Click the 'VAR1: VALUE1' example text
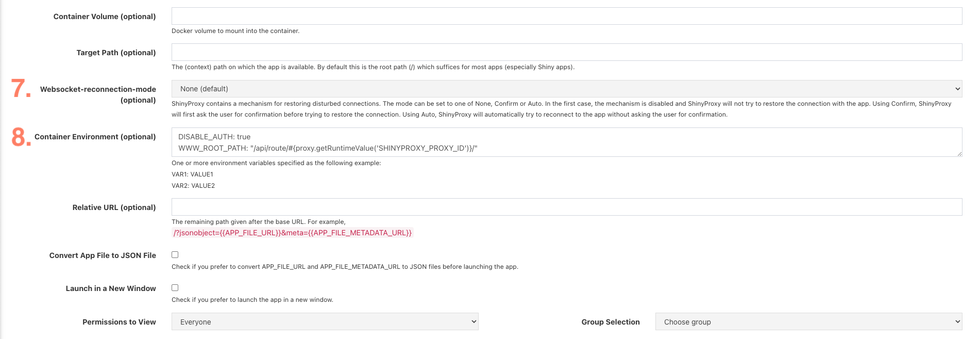The image size is (980, 339). click(192, 174)
